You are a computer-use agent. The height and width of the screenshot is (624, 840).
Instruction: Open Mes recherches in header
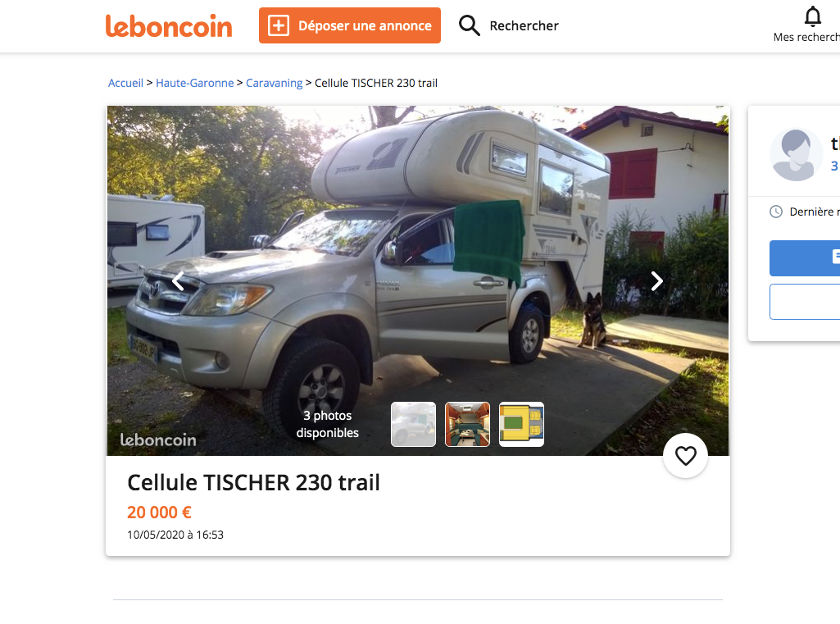806,37
